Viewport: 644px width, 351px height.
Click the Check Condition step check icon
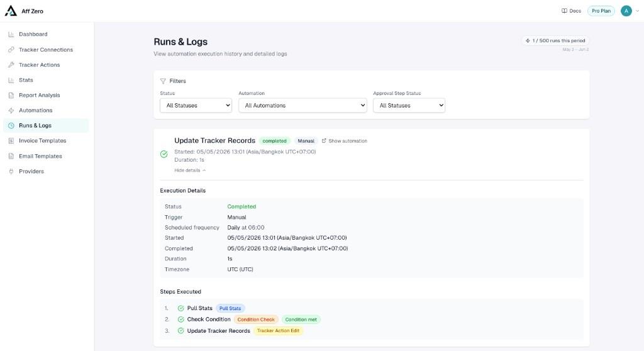(180, 320)
